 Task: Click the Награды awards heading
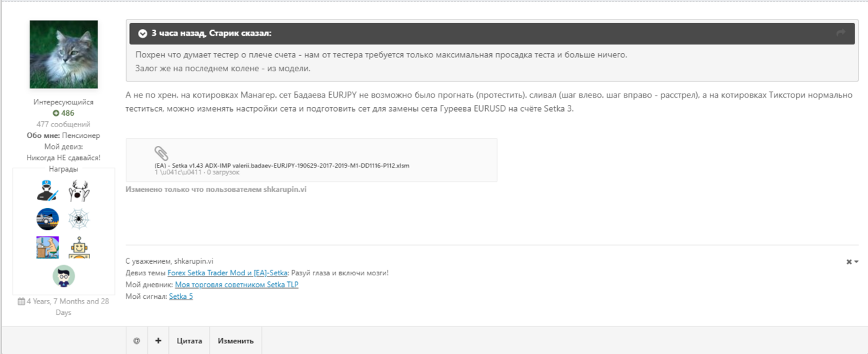(63, 169)
